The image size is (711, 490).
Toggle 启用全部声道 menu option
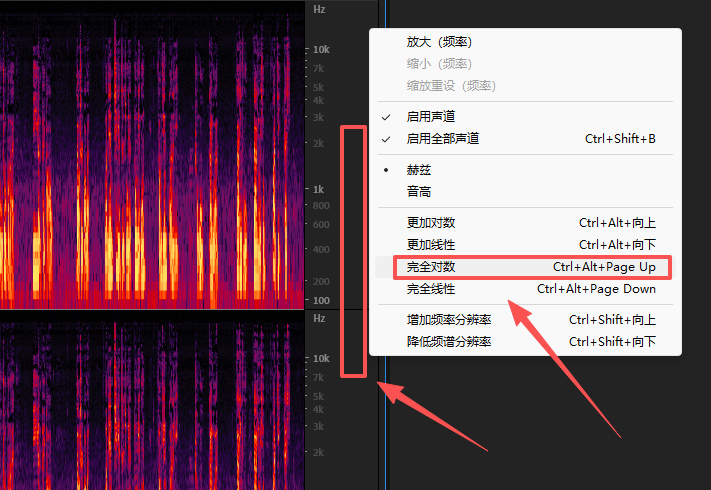tap(525, 138)
